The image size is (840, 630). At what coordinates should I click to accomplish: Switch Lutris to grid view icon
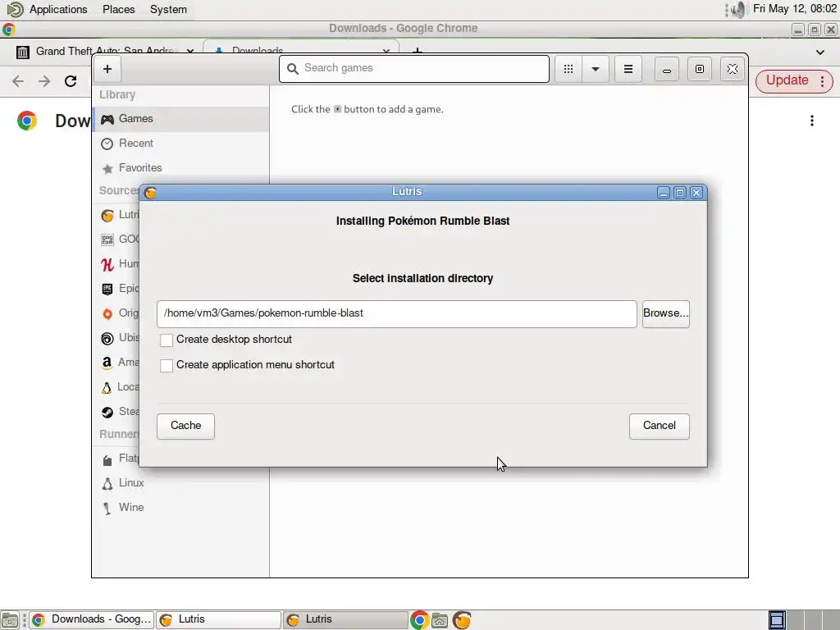(568, 69)
